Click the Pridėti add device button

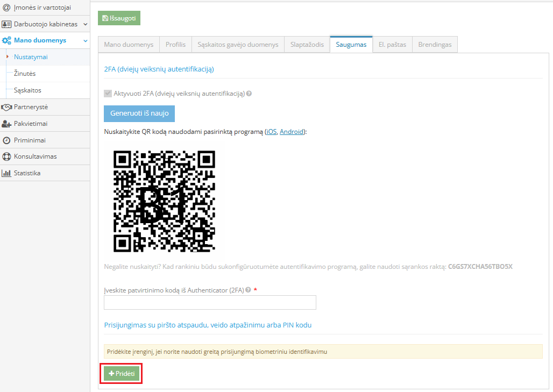[122, 373]
